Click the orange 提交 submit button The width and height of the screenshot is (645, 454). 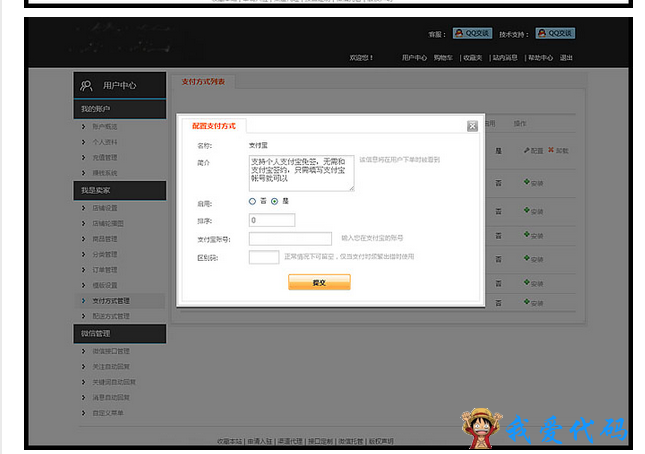point(319,283)
